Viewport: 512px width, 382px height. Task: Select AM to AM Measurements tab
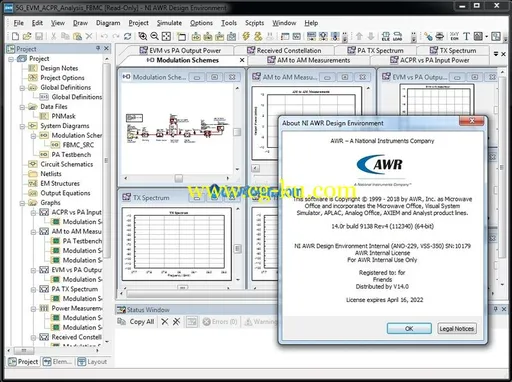click(x=309, y=60)
